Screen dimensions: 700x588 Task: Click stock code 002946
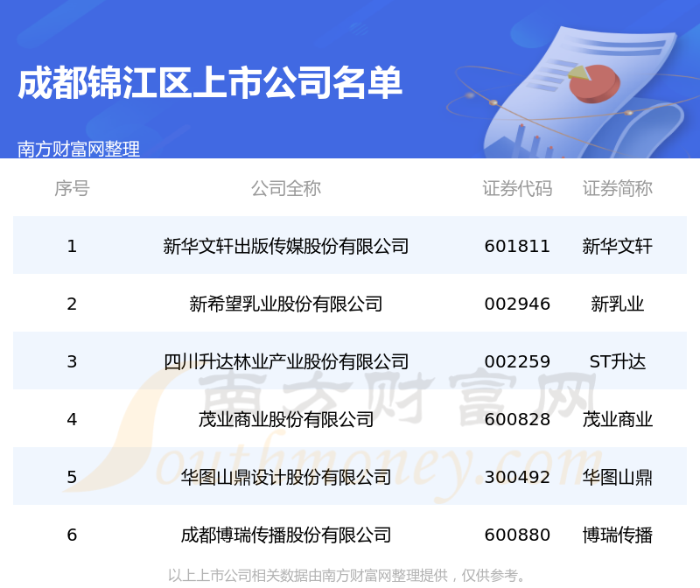(x=517, y=304)
